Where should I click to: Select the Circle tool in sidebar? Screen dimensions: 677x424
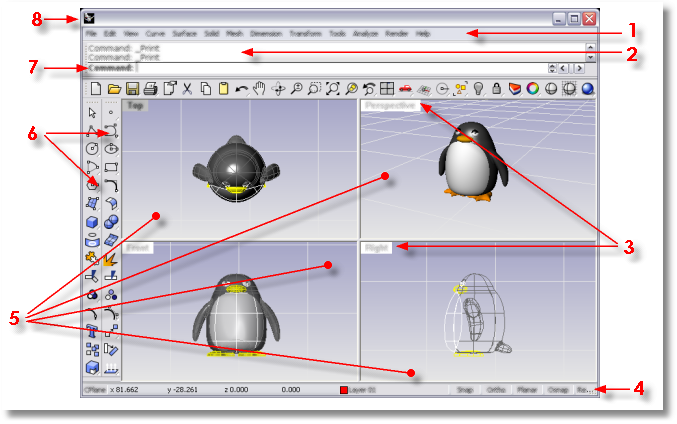(x=92, y=149)
